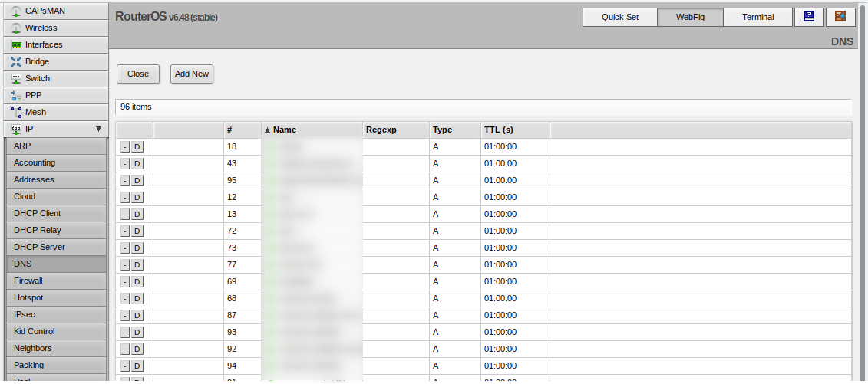868x384 pixels.
Task: Sort by the # column header
Action: tap(243, 130)
